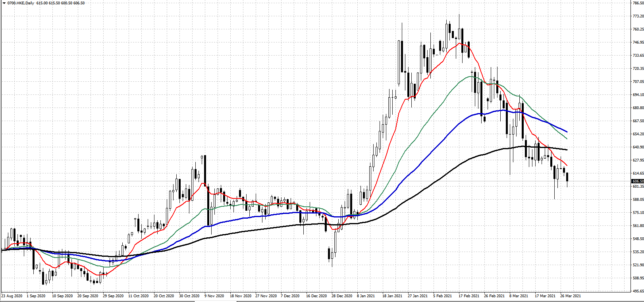Open the dropdown arrow beside 0700.HKE

coord(4,3)
